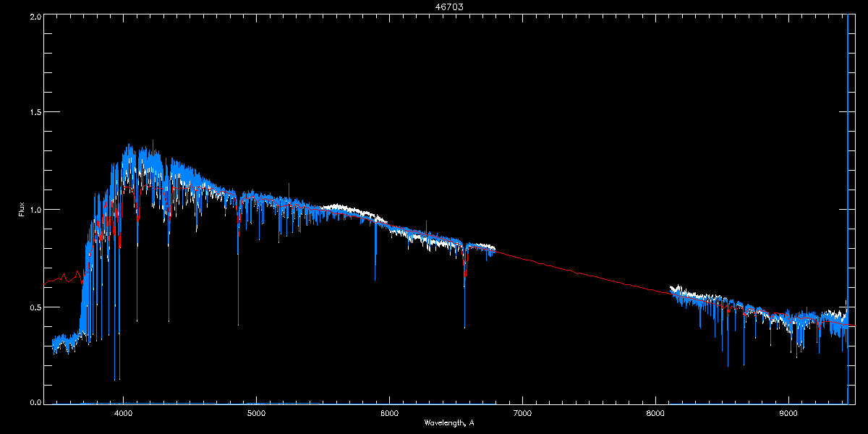Screen dimensions: 868x434
Task: Click the x-axis tick label '4000'
Action: tap(123, 414)
